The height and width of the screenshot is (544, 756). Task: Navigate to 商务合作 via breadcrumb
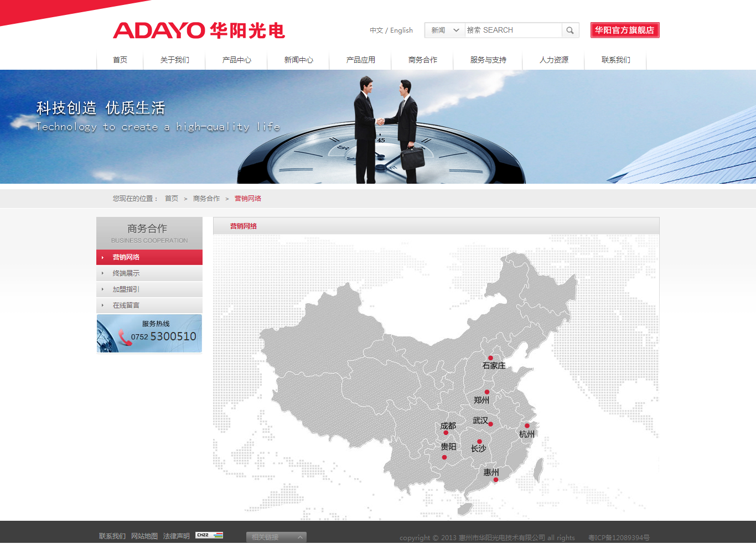tap(206, 198)
